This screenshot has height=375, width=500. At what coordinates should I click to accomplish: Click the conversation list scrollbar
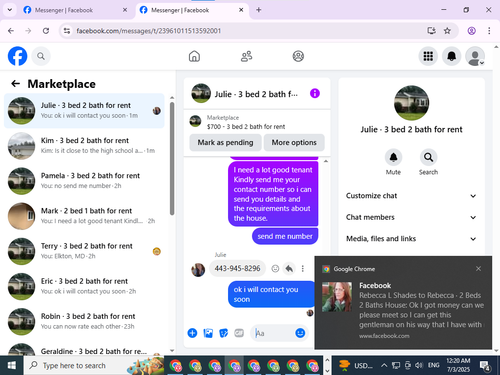click(172, 158)
